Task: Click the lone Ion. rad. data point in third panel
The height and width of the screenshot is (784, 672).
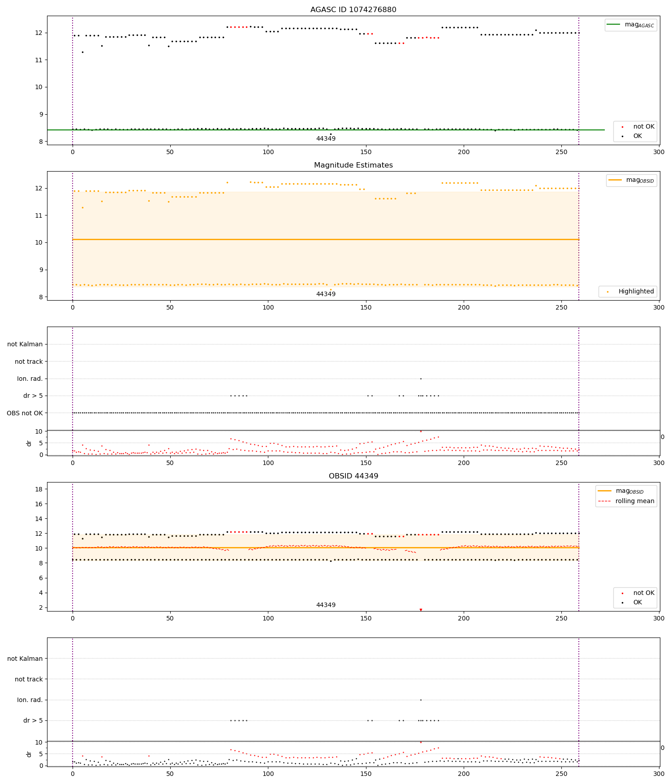Action: [421, 379]
